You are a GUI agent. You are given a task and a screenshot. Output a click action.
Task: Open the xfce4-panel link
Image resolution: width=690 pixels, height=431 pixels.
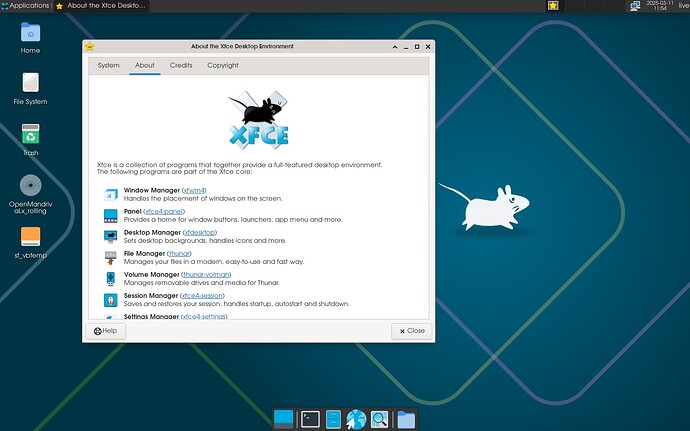[x=164, y=211]
